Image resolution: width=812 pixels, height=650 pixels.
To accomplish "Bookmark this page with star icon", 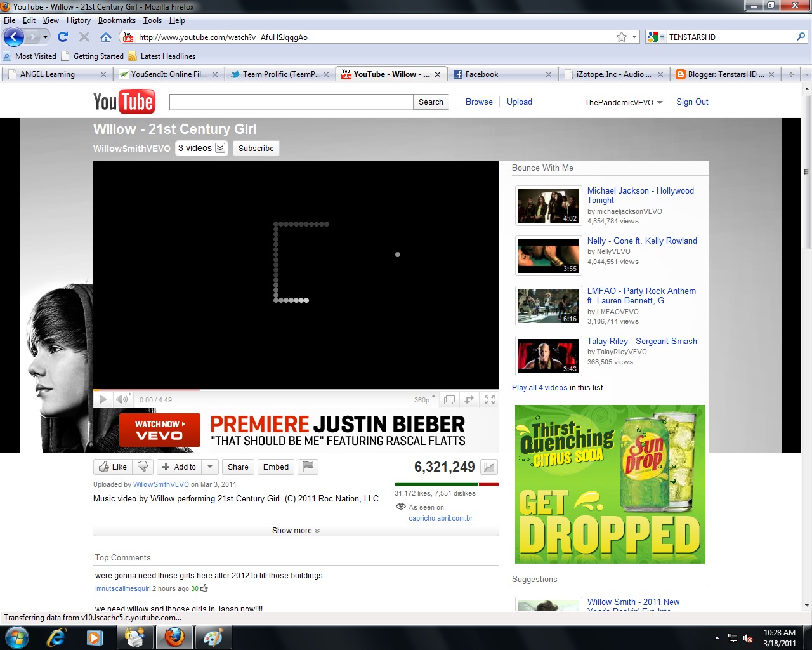I will click(622, 37).
